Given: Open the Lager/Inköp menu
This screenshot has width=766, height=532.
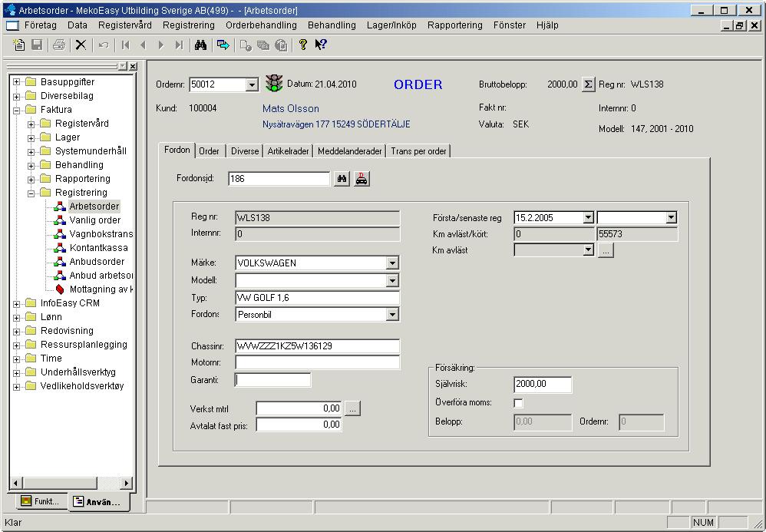Looking at the screenshot, I should [391, 25].
